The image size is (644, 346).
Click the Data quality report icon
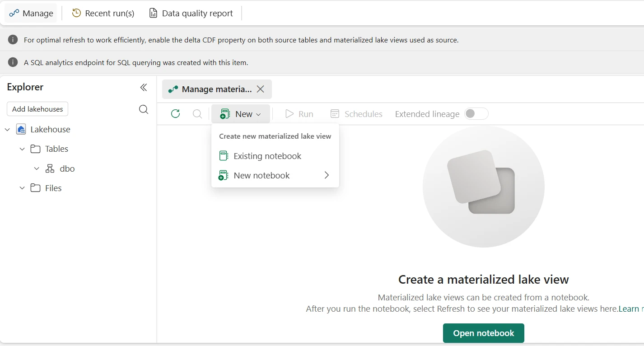pyautogui.click(x=154, y=13)
